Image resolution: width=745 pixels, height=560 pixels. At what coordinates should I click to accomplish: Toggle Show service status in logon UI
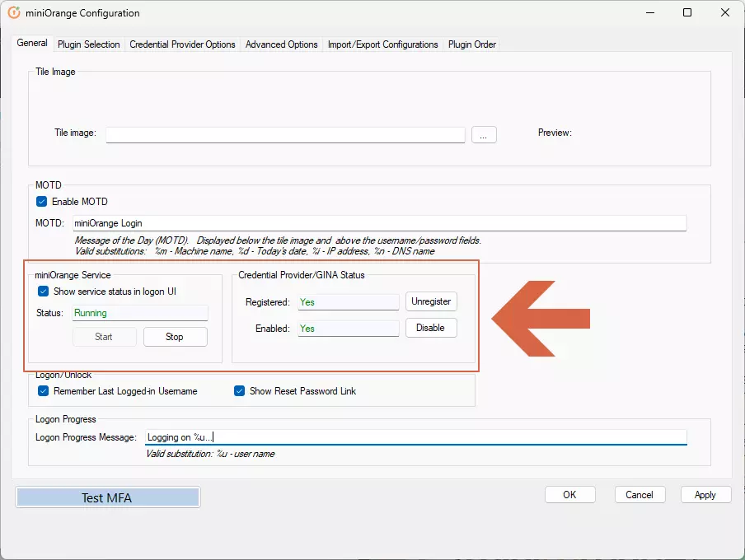[x=43, y=290]
